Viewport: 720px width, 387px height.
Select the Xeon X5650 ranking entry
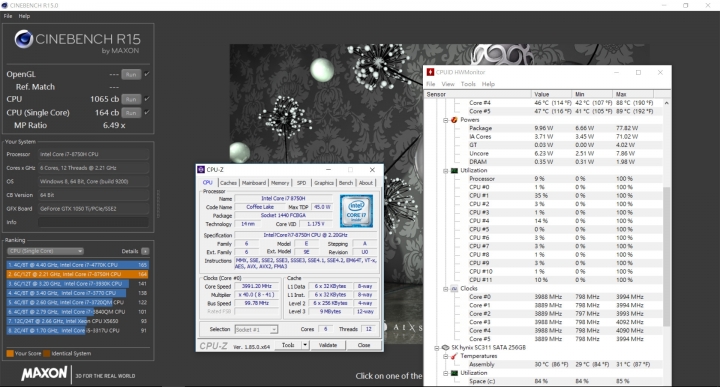[77, 321]
